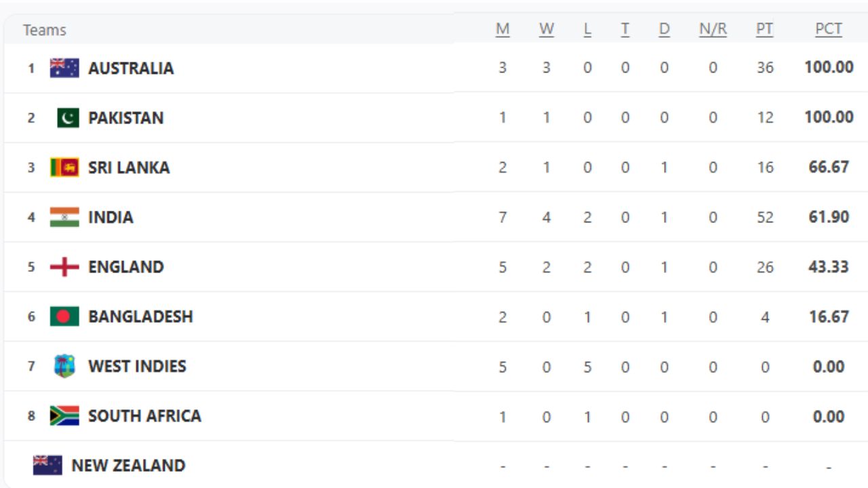Sort by the N/R column header
The height and width of the screenshot is (488, 868).
tap(712, 29)
